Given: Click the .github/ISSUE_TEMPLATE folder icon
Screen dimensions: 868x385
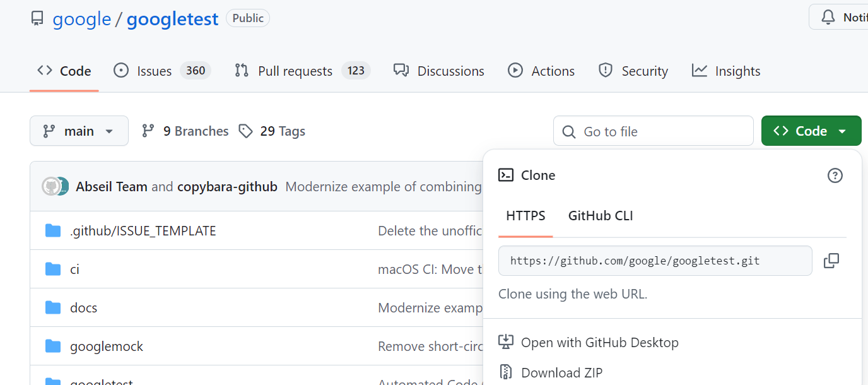Looking at the screenshot, I should coord(53,231).
